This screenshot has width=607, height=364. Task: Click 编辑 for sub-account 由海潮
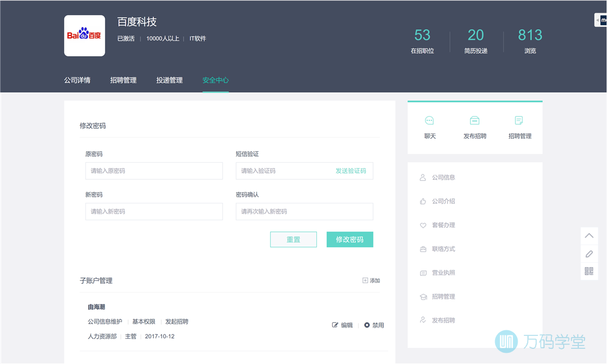[347, 325]
